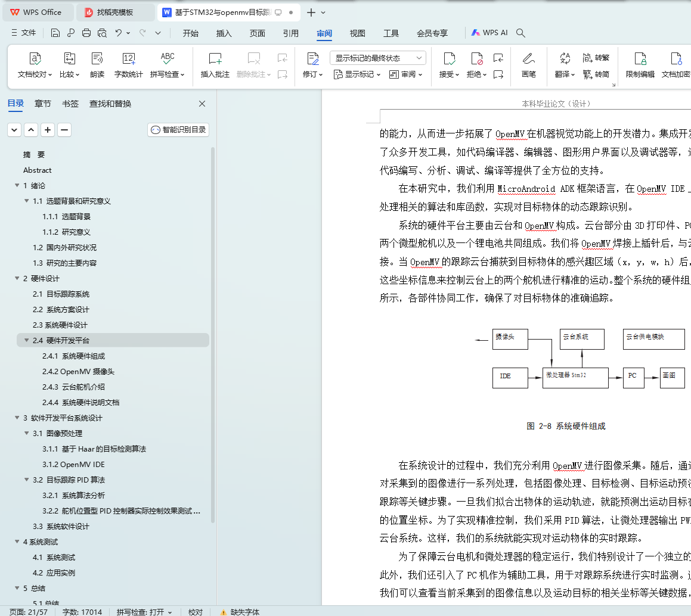691x616 pixels.
Task: Switch to the 插入 ribbon tab
Action: [224, 33]
